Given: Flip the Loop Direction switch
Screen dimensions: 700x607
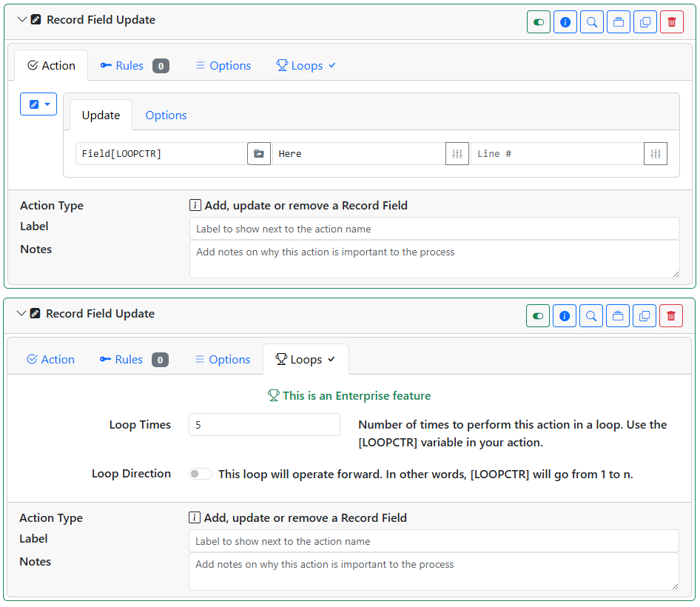Looking at the screenshot, I should (x=200, y=474).
